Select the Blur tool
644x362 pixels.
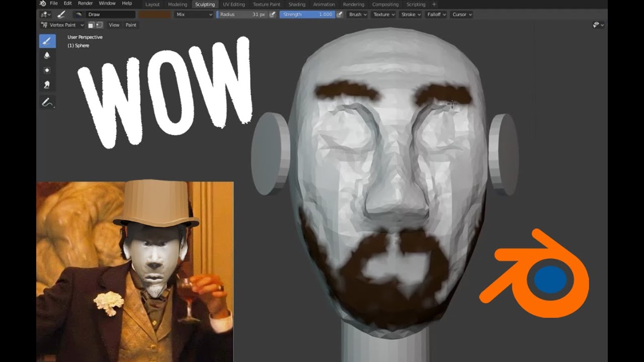click(x=47, y=56)
